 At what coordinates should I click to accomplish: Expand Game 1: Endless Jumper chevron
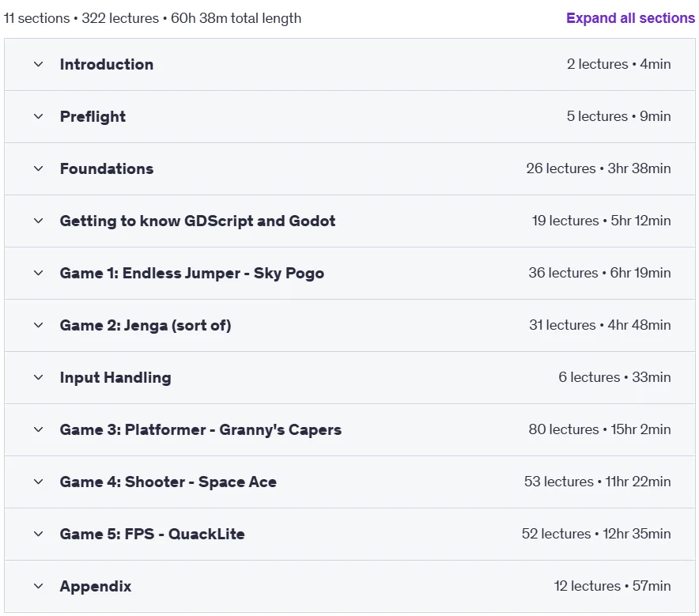[x=38, y=273]
